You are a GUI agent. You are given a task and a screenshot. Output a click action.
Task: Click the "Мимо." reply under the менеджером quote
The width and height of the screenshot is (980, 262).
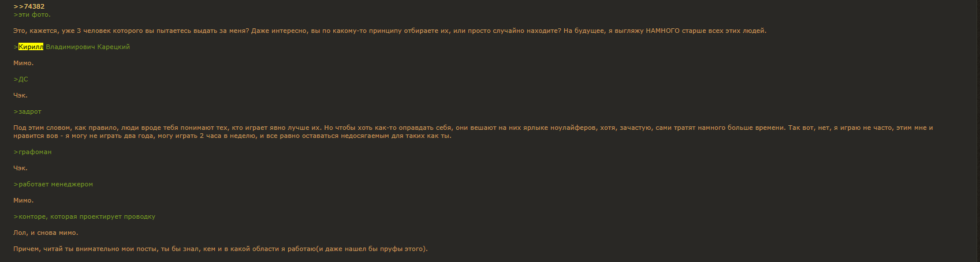(24, 200)
